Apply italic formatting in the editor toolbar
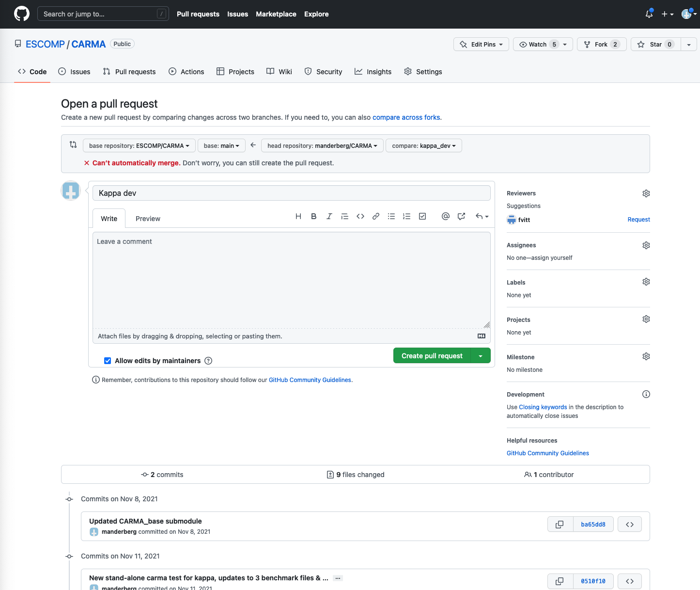This screenshot has height=590, width=700. (x=329, y=216)
